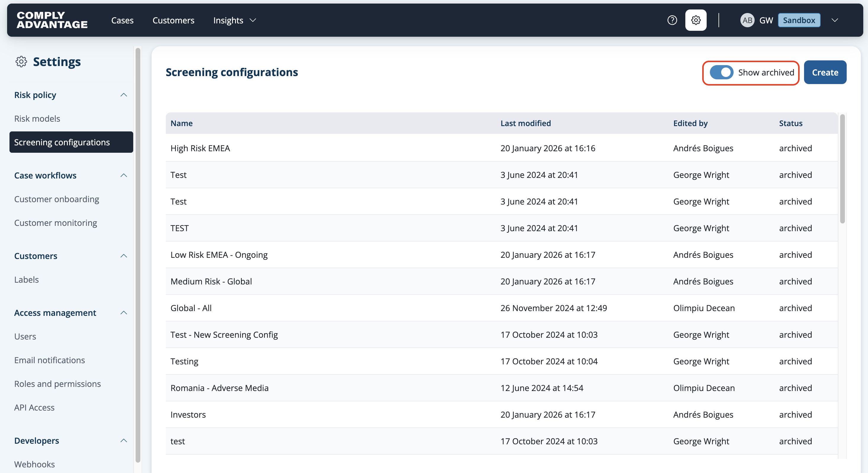Toggle the Show archived switch
Screen dimensions: 868x473
pos(721,73)
